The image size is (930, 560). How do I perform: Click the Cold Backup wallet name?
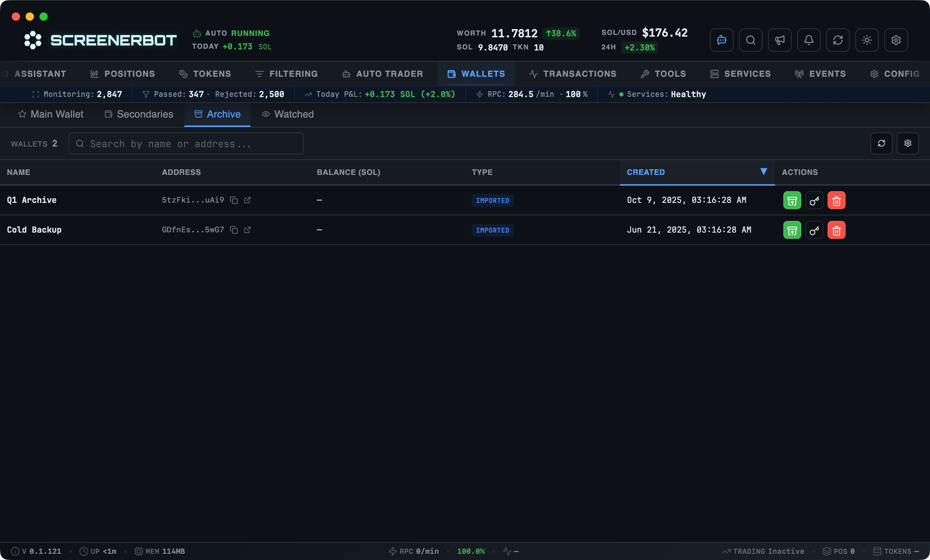pyautogui.click(x=34, y=230)
